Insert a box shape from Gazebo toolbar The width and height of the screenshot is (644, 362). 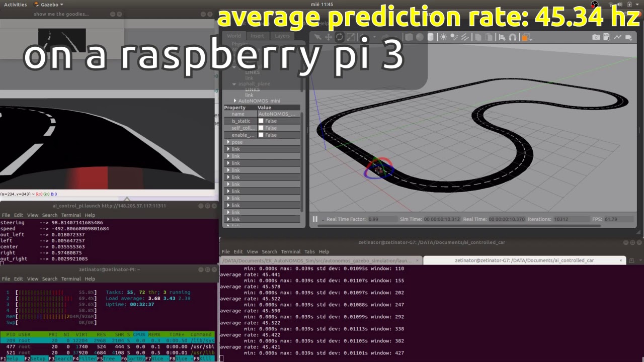coord(409,37)
